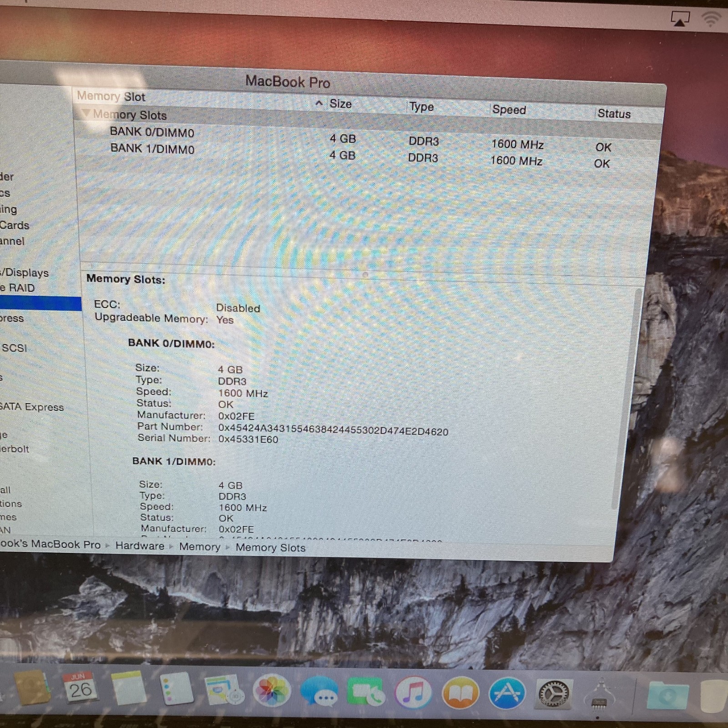
Task: Click 1600 MHz speed in BANK 0 row
Action: point(517,145)
